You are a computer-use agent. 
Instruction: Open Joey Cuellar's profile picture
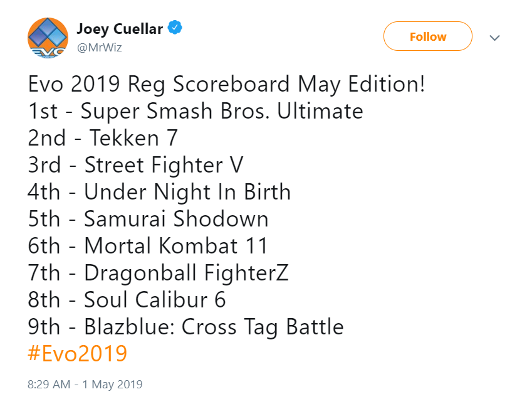pos(48,36)
